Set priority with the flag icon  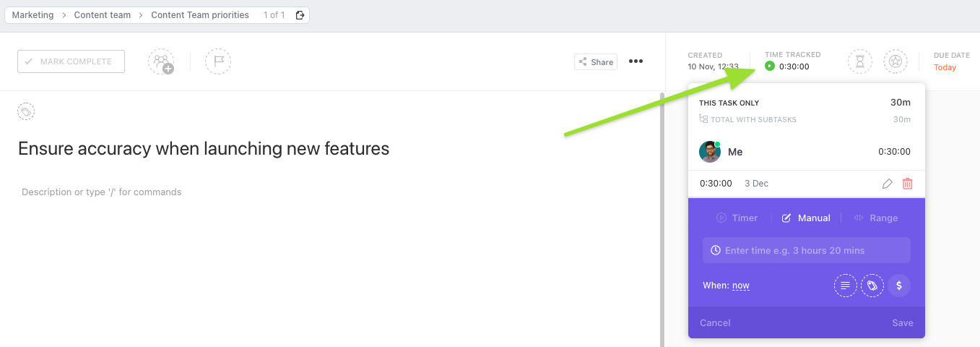pyautogui.click(x=218, y=61)
